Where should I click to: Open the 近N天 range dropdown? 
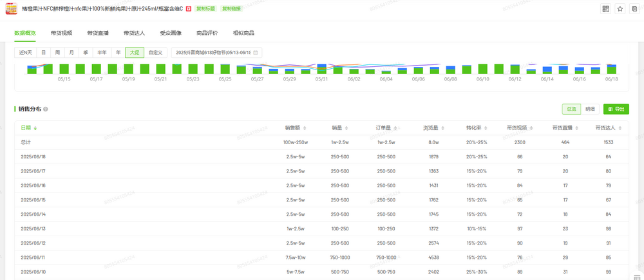click(25, 53)
